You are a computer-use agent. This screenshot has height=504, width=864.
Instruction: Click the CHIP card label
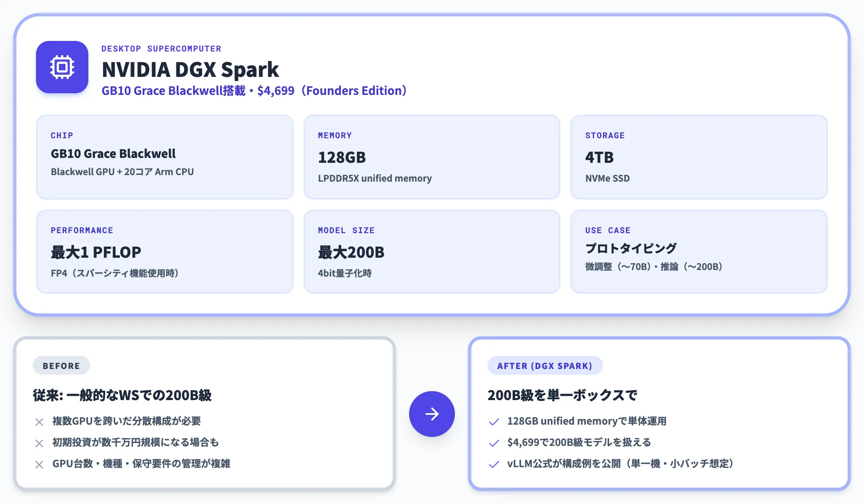click(62, 135)
